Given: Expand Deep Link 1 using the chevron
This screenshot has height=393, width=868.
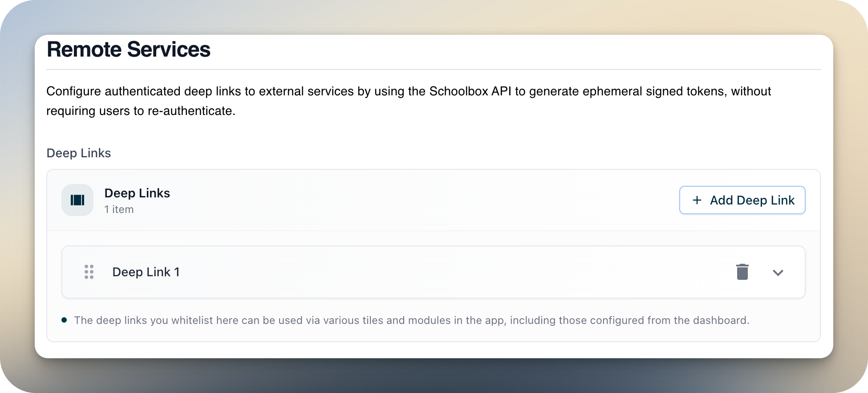Looking at the screenshot, I should [778, 273].
